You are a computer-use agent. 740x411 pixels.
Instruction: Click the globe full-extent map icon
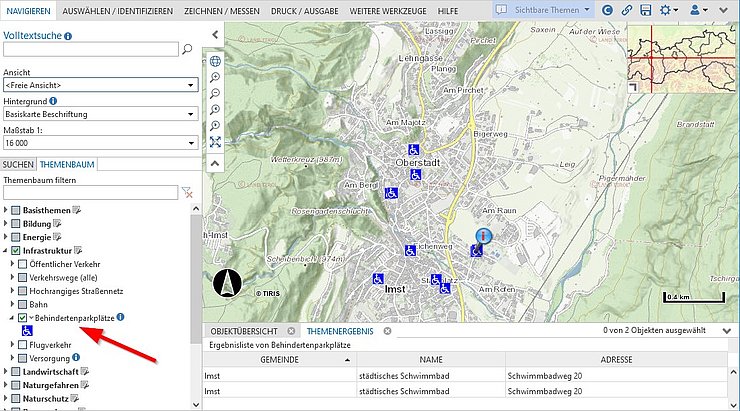tap(215, 60)
